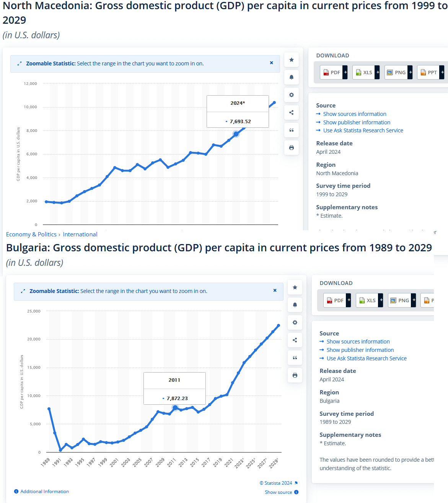The width and height of the screenshot is (448, 503).
Task: Click the info icon beside Additional Information
Action: coord(16,492)
